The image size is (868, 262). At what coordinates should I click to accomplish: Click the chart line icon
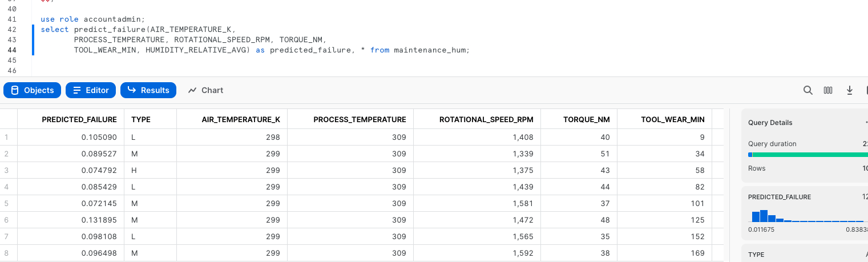(x=192, y=90)
